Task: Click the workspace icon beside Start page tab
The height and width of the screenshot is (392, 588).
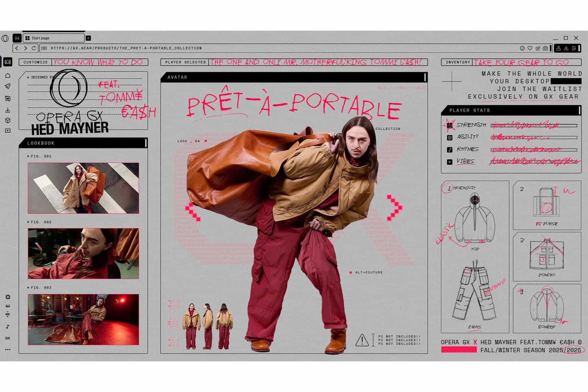Action: tap(17, 38)
